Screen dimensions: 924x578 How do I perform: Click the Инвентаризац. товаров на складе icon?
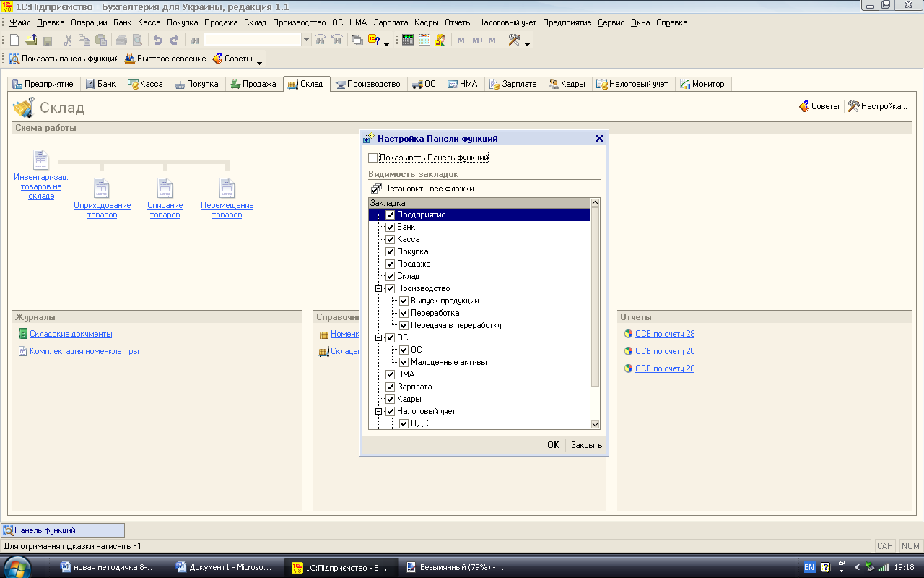(x=41, y=160)
